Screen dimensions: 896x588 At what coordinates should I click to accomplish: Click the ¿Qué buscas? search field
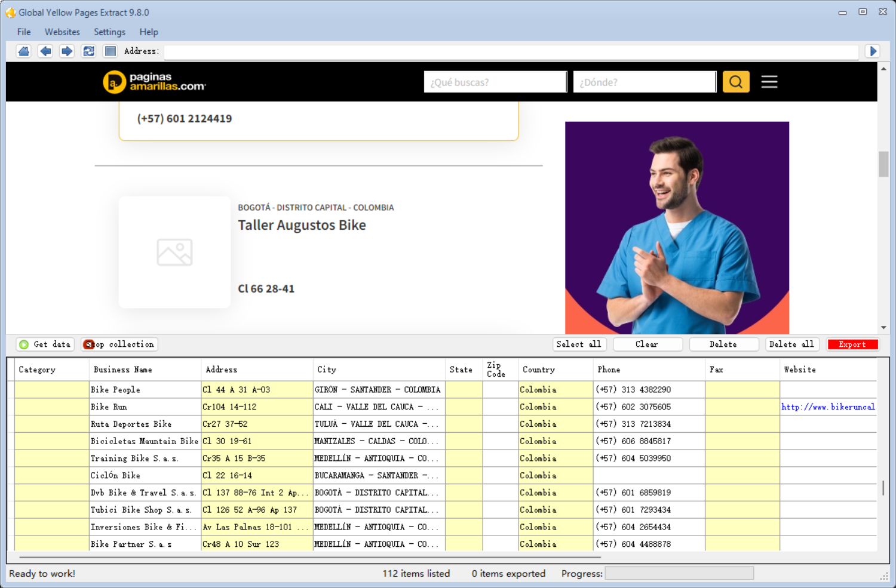pyautogui.click(x=495, y=82)
